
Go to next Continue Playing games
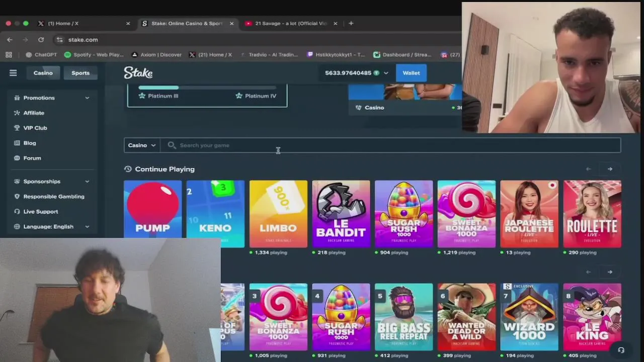610,169
